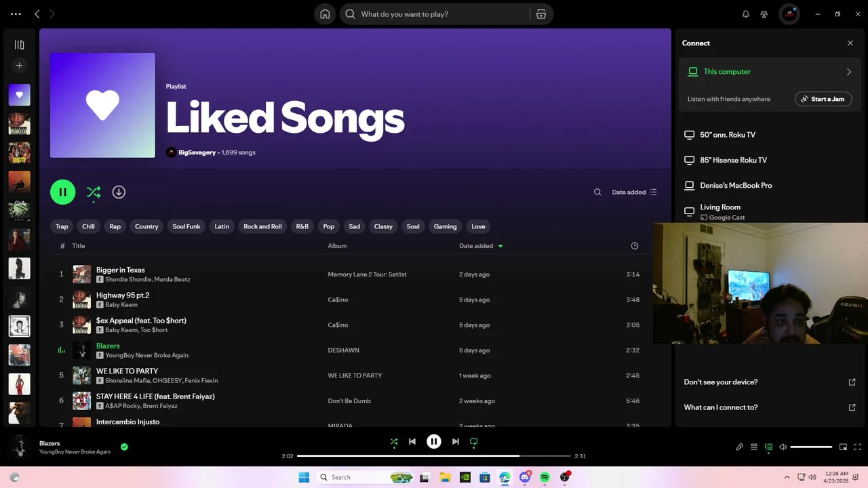Open the Queue icon

754,447
